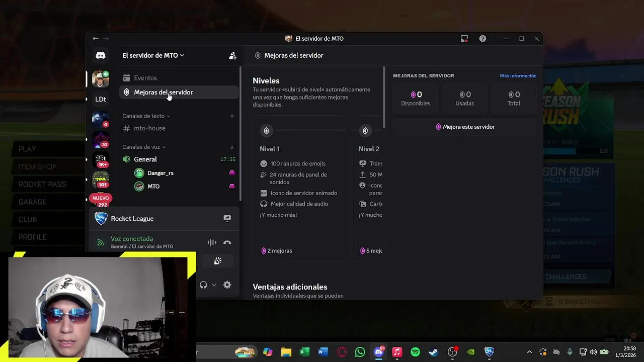Open Copilot from taskbar
The width and height of the screenshot is (644, 362).
268,352
